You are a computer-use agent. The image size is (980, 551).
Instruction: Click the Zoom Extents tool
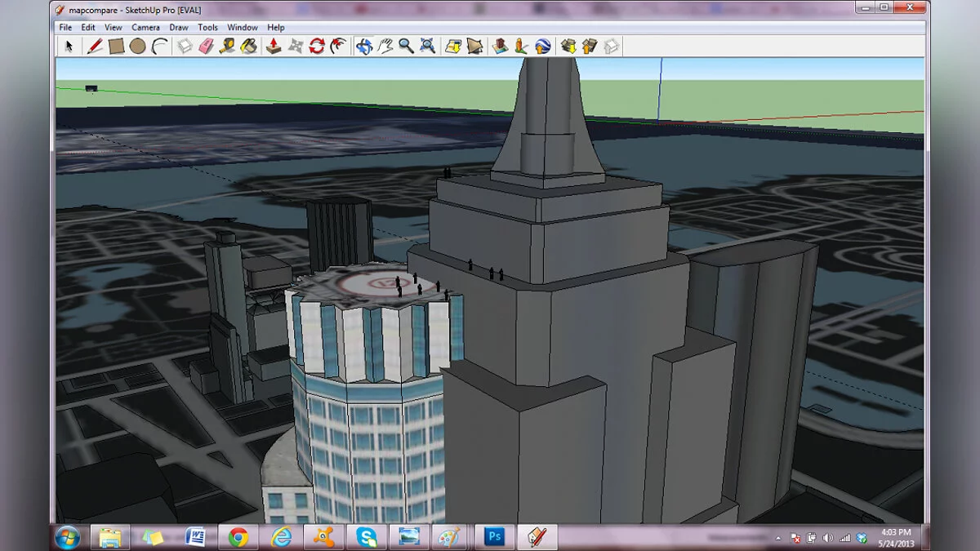click(x=427, y=47)
